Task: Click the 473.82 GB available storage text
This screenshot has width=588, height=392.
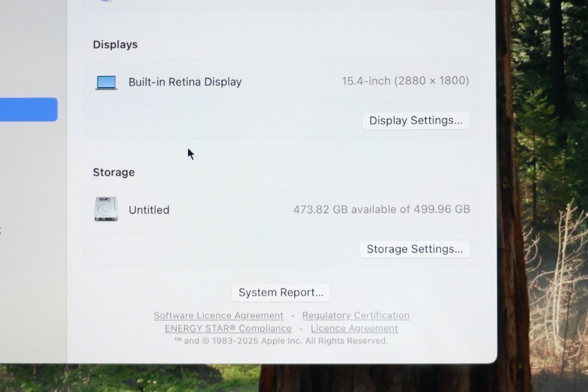Action: click(x=381, y=209)
